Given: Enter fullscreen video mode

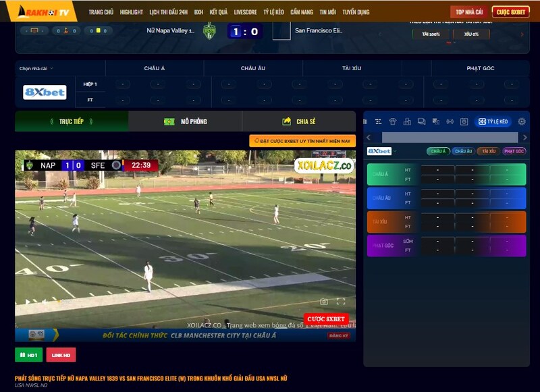Looking at the screenshot, I should tap(341, 302).
